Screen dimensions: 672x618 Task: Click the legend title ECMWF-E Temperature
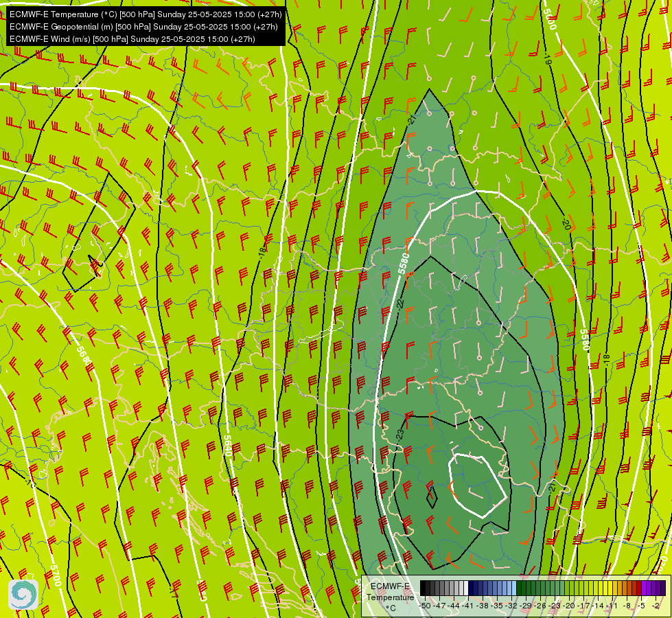tap(390, 592)
